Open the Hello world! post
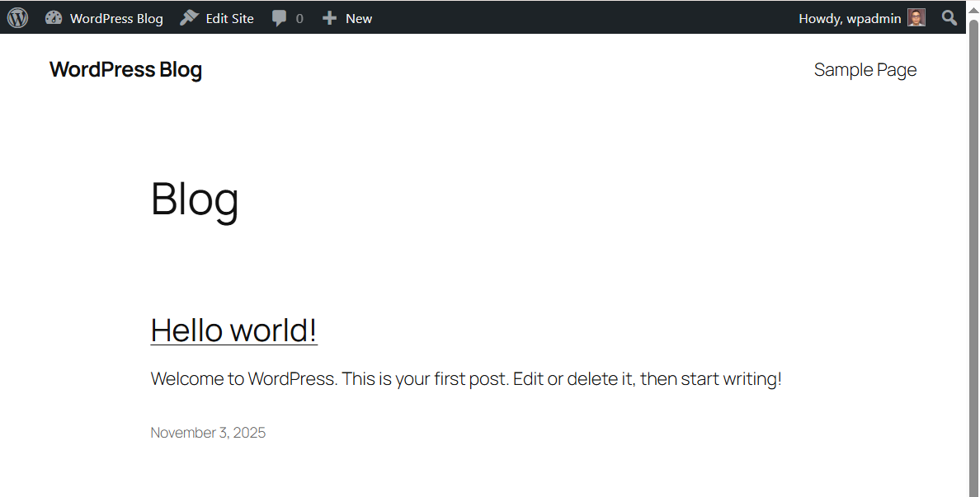 [x=233, y=330]
